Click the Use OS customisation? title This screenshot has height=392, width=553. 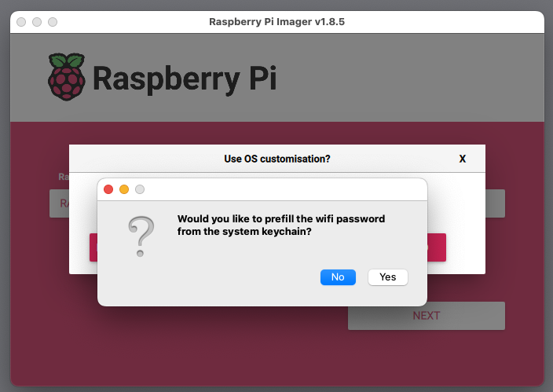[277, 159]
